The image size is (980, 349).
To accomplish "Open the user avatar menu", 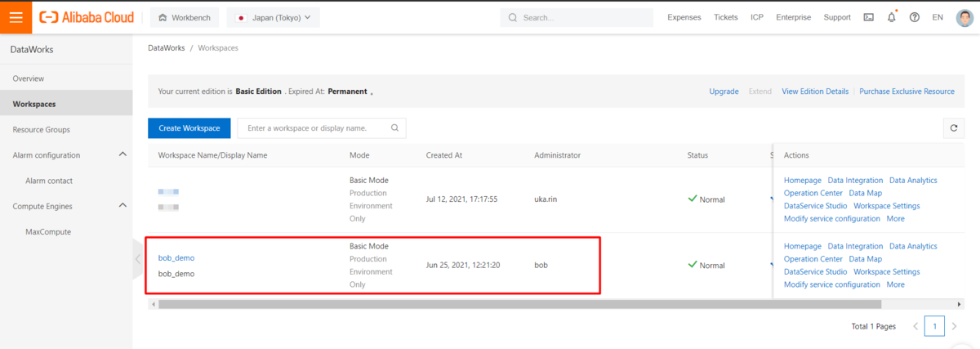I will click(x=964, y=17).
